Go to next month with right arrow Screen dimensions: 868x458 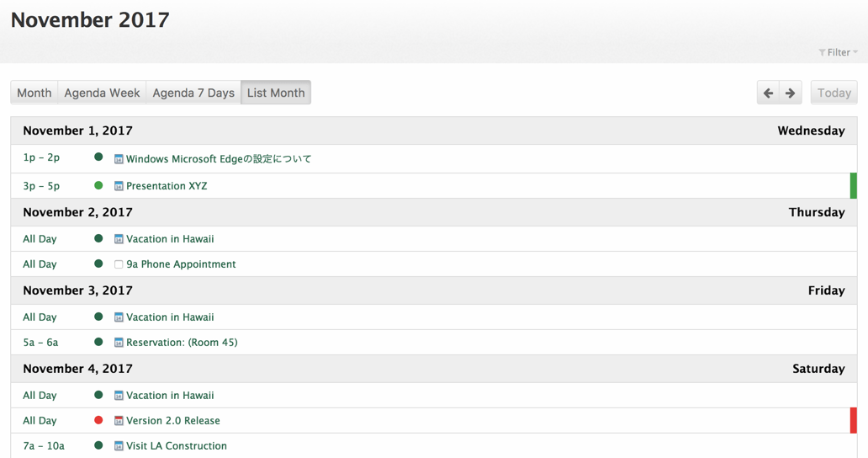pos(791,93)
